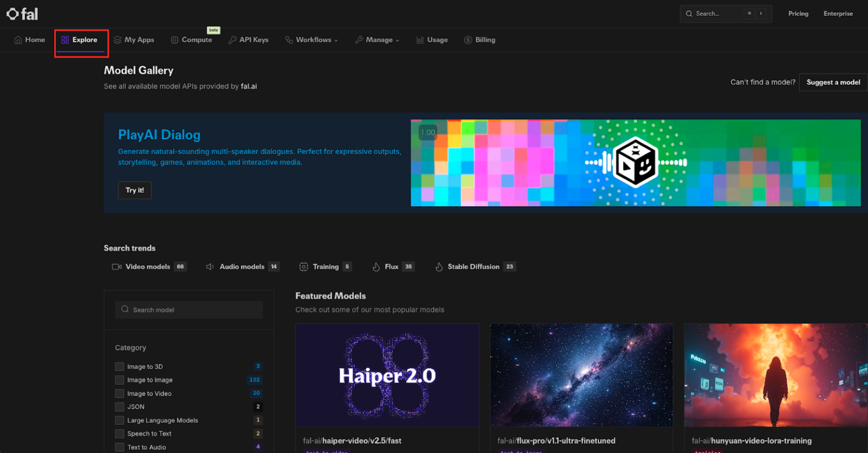The width and height of the screenshot is (868, 453).
Task: Click the Billing dollar icon
Action: [x=468, y=40]
